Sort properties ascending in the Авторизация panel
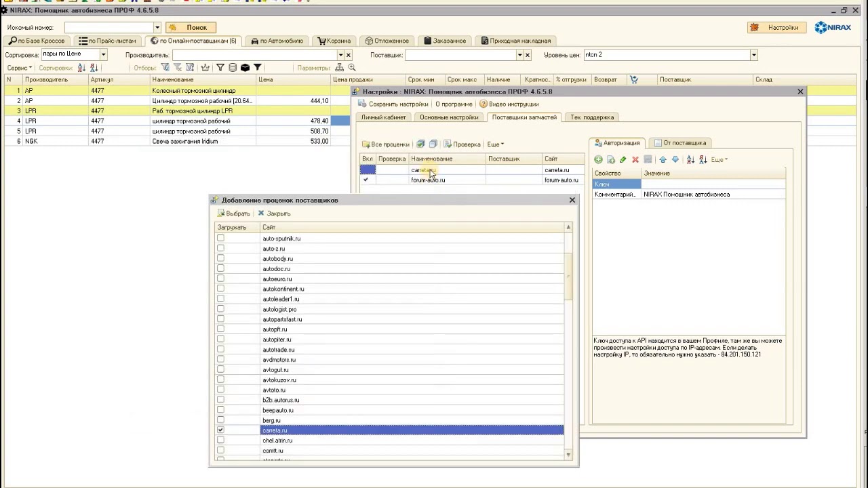Screen dimensions: 868x488 click(x=690, y=160)
